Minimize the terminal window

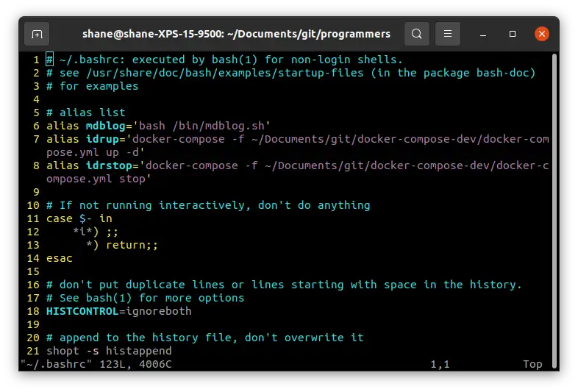click(483, 35)
